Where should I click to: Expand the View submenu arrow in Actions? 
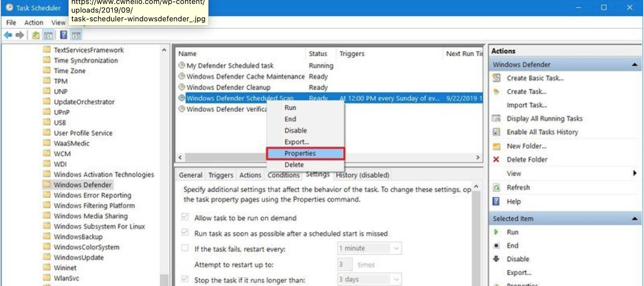tap(635, 173)
